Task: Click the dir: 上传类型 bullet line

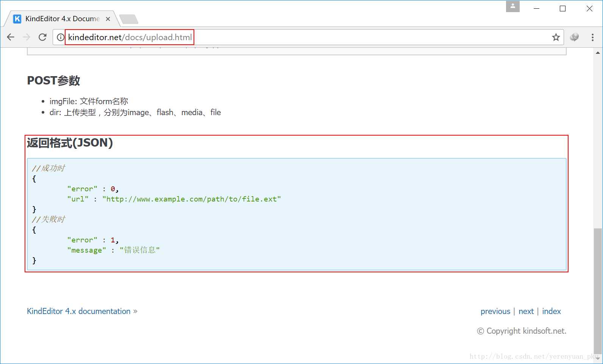Action: (135, 112)
